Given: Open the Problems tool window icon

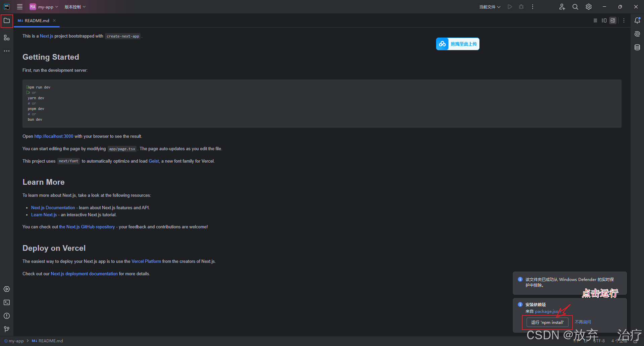Looking at the screenshot, I should [x=7, y=316].
